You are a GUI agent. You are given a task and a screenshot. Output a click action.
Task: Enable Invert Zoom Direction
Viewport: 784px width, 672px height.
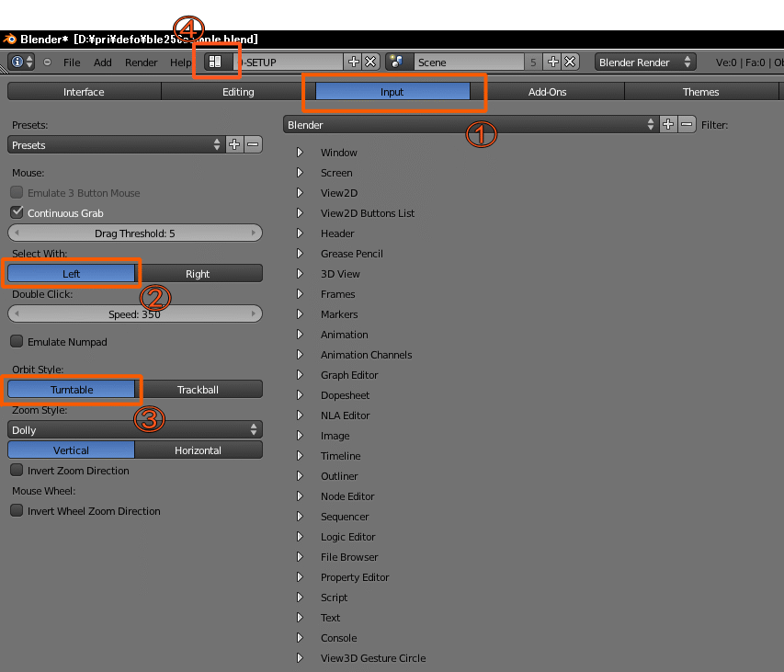tap(17, 470)
